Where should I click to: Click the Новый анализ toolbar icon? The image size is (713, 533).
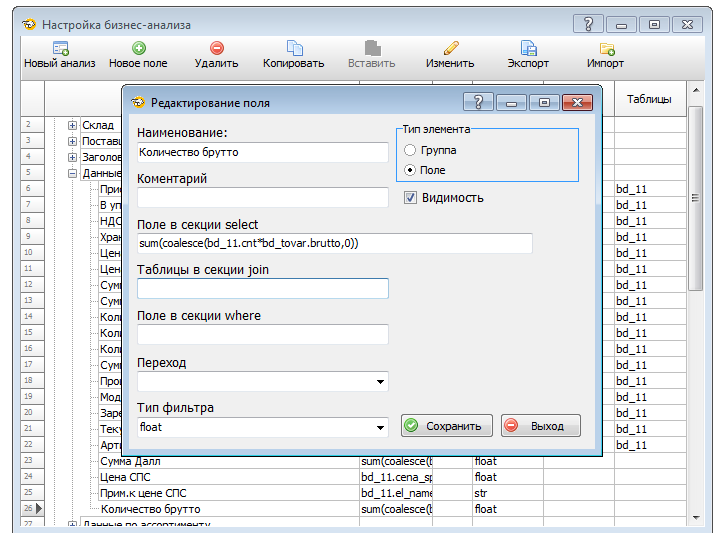pos(60,48)
